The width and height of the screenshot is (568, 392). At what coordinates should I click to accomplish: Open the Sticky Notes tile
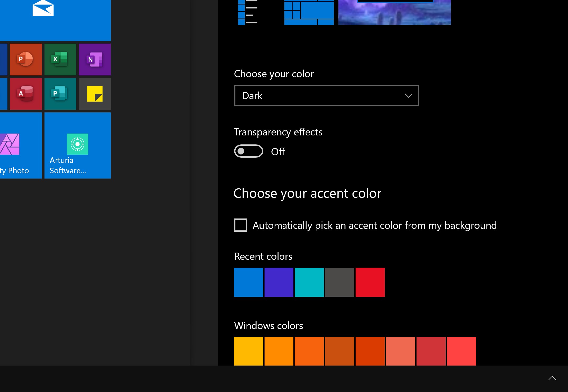(95, 94)
